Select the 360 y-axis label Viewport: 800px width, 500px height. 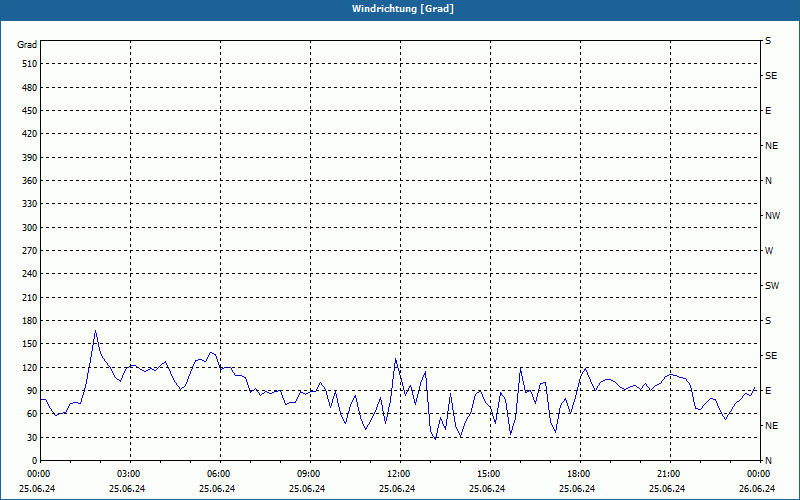(30, 181)
